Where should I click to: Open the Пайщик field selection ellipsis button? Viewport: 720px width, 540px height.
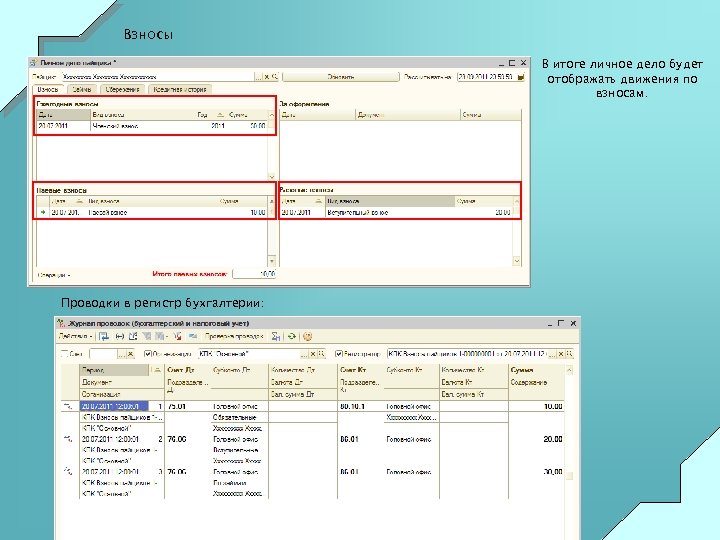259,77
